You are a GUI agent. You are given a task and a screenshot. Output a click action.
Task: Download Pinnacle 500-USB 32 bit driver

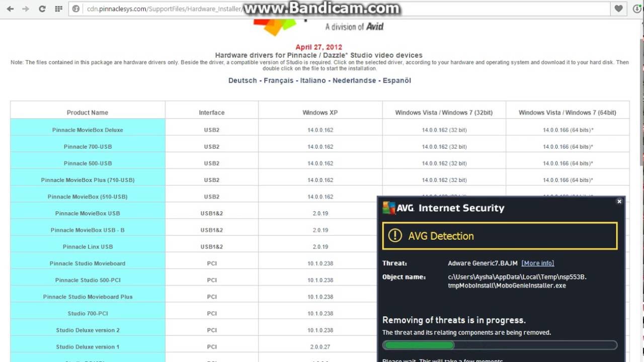(x=444, y=163)
